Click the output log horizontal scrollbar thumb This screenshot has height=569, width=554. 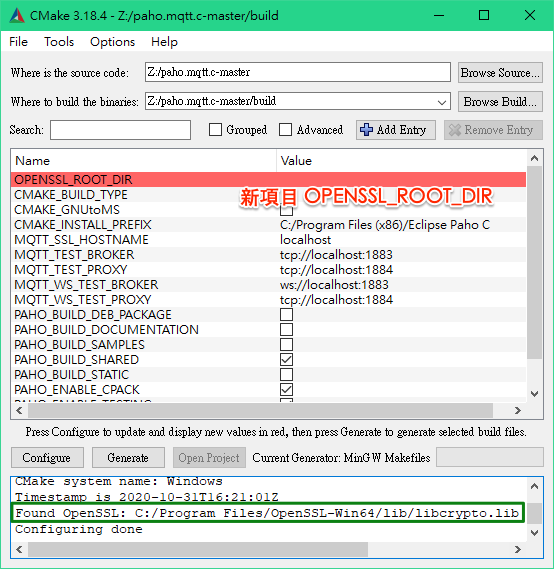pos(198,549)
